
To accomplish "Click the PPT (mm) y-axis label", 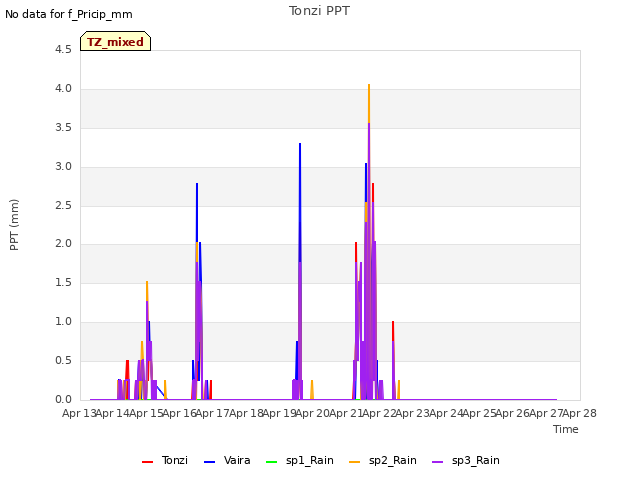I will [x=14, y=225].
